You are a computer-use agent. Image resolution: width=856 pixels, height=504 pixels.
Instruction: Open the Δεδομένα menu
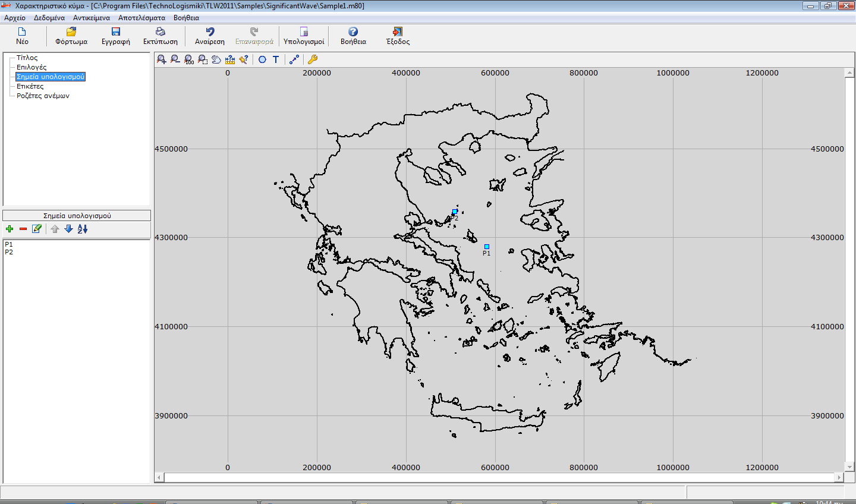coord(49,18)
